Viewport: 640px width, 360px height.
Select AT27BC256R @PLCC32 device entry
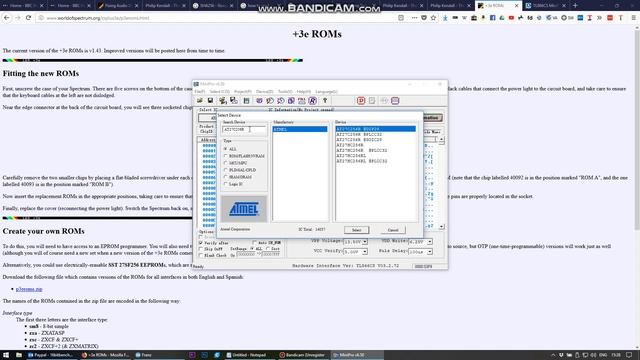tap(362, 150)
